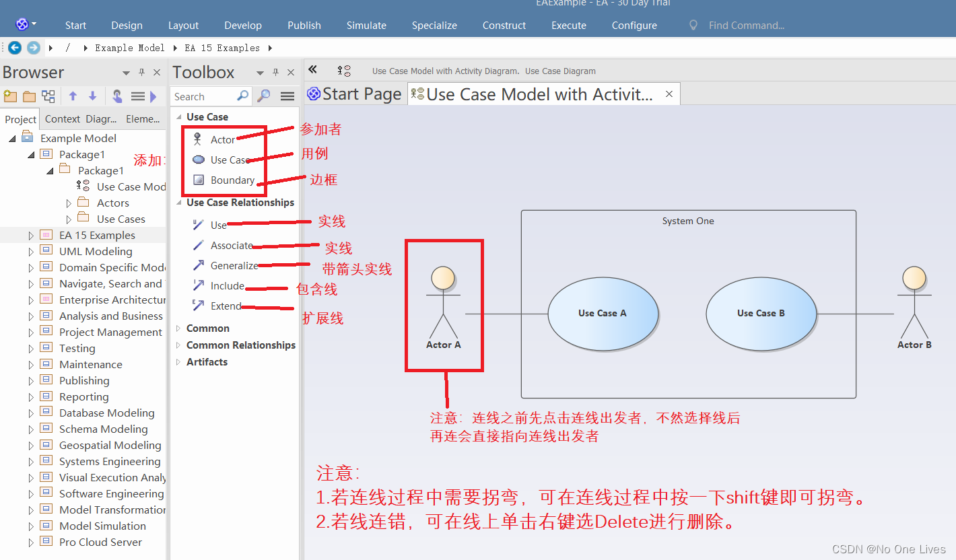
Task: Open the Toolbox hamburger menu
Action: pos(287,96)
